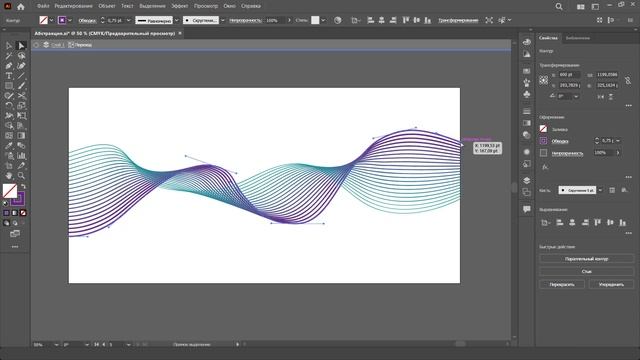Toggle constrain width and height proportions link
The width and height of the screenshot is (640, 360).
[x=628, y=80]
